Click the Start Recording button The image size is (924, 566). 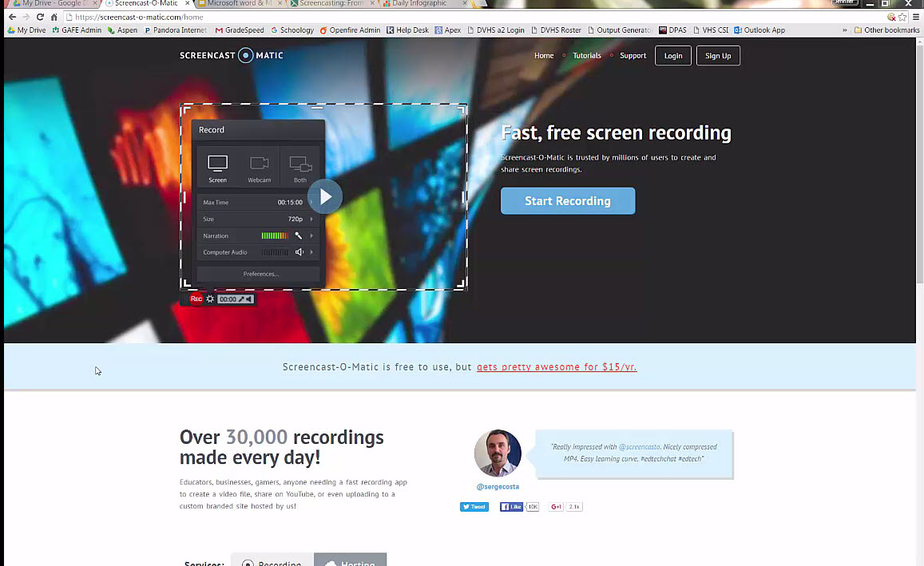pos(568,201)
